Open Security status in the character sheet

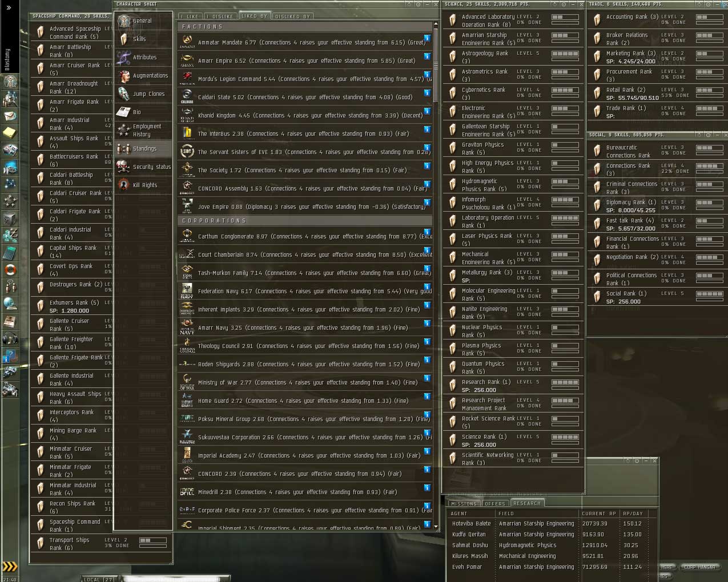pos(143,167)
